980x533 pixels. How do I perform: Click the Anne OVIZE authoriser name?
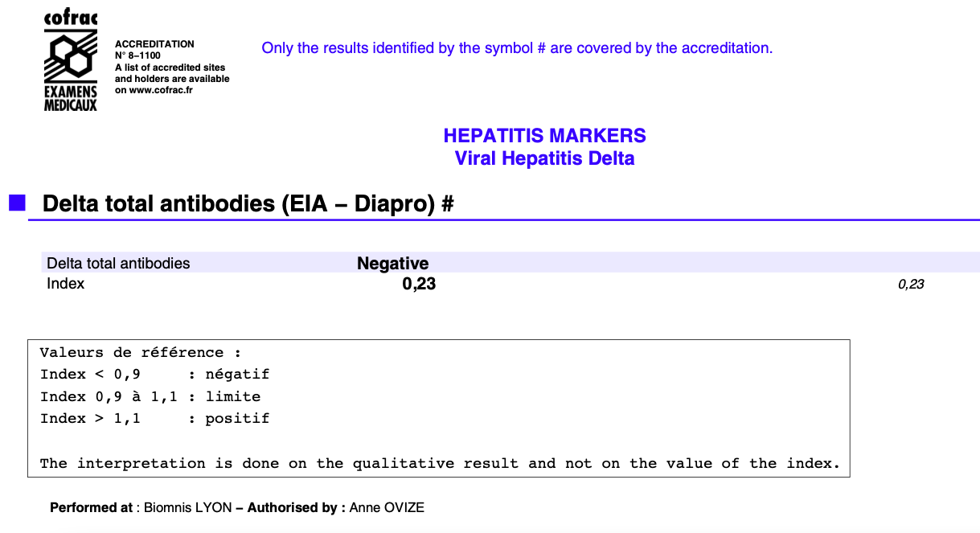click(x=387, y=508)
